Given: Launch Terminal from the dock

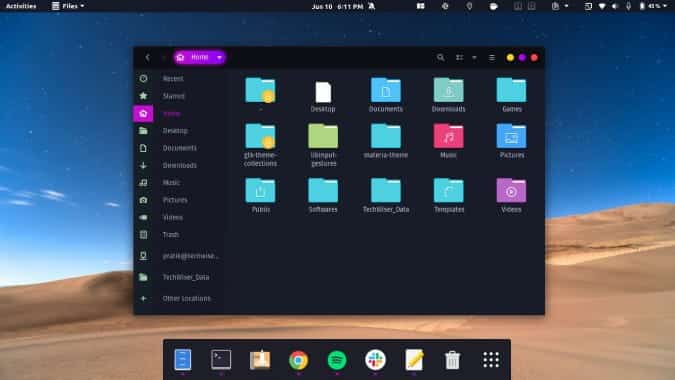Looking at the screenshot, I should (x=221, y=359).
